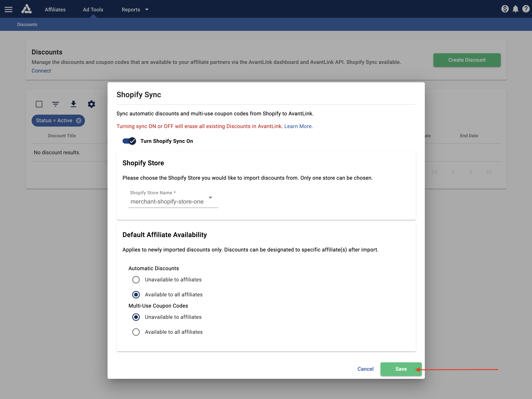This screenshot has width=532, height=399.
Task: Open the help question-mark icon
Action: 526,9
